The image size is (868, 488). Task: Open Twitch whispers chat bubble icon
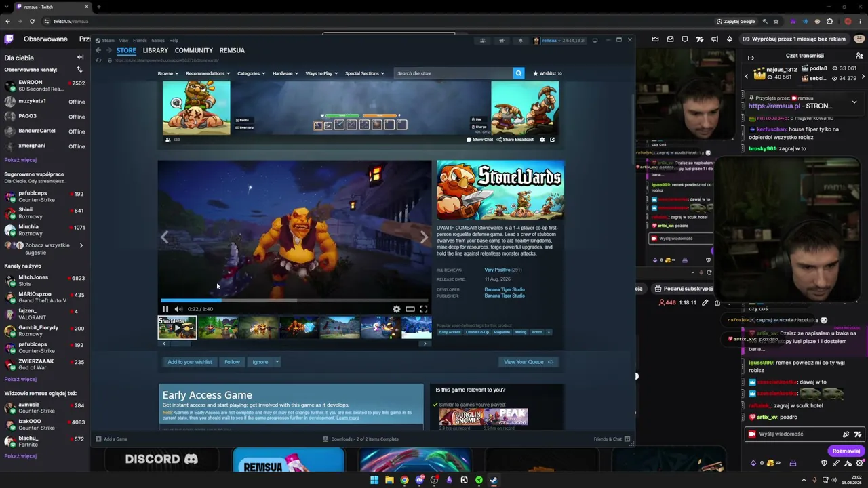[685, 39]
